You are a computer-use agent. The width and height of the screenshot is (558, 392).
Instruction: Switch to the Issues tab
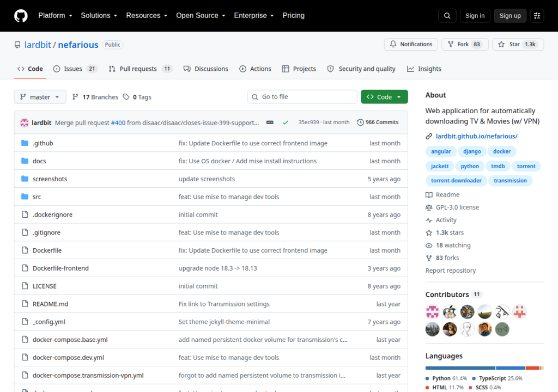pos(75,69)
